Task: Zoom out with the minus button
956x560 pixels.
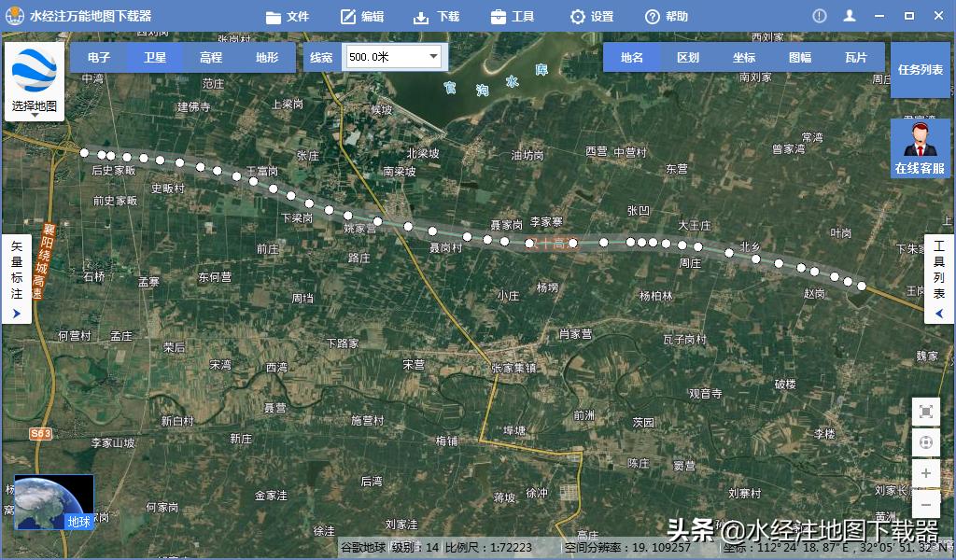Action: (x=925, y=503)
